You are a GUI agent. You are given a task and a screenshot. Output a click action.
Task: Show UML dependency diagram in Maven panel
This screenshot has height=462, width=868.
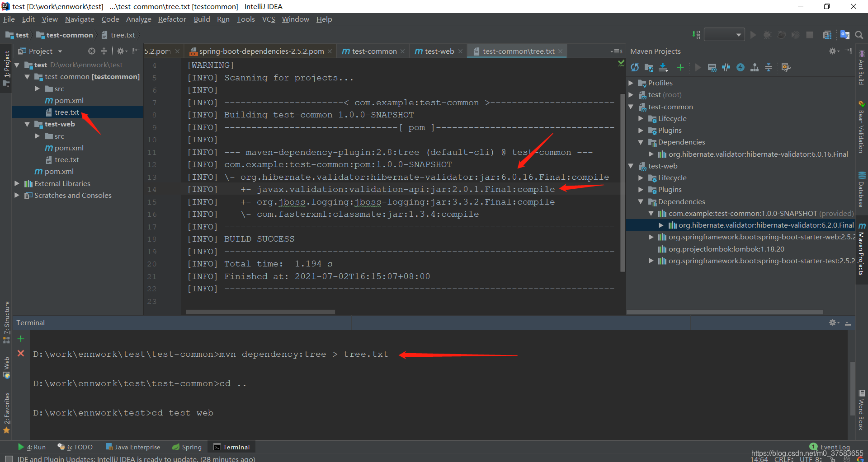click(755, 67)
